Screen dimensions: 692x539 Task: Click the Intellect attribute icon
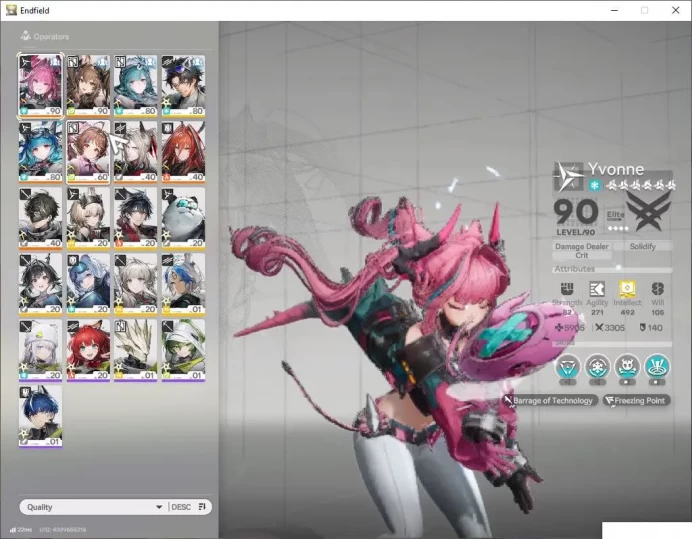(x=627, y=289)
